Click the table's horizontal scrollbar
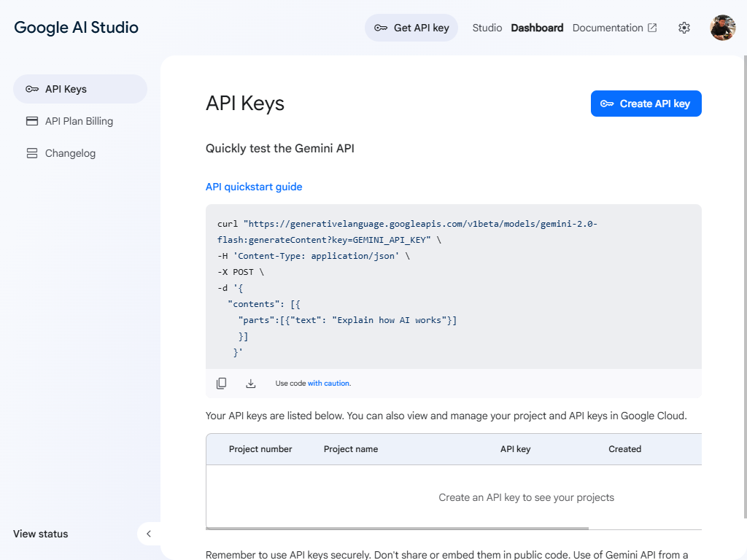Viewport: 747px width, 560px height. pos(398,528)
